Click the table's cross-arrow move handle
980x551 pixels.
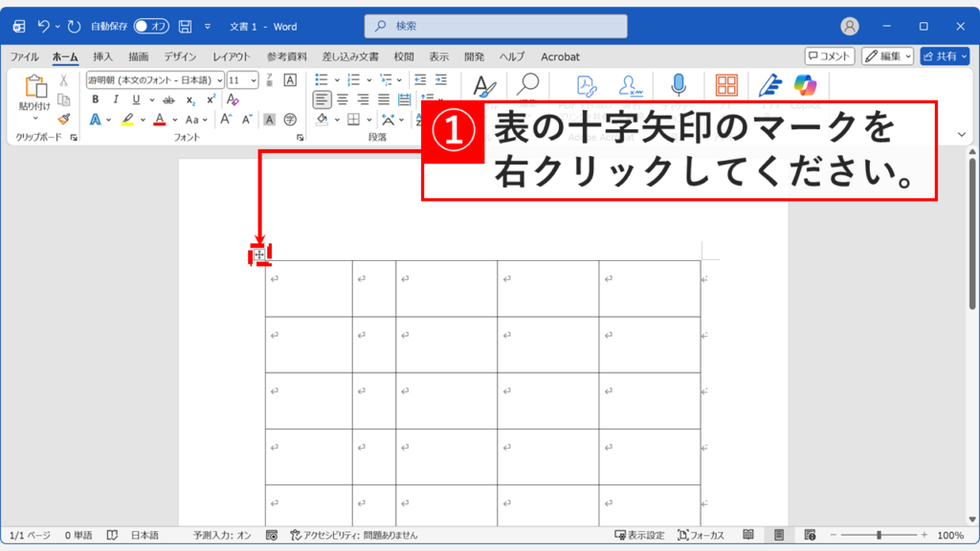259,254
